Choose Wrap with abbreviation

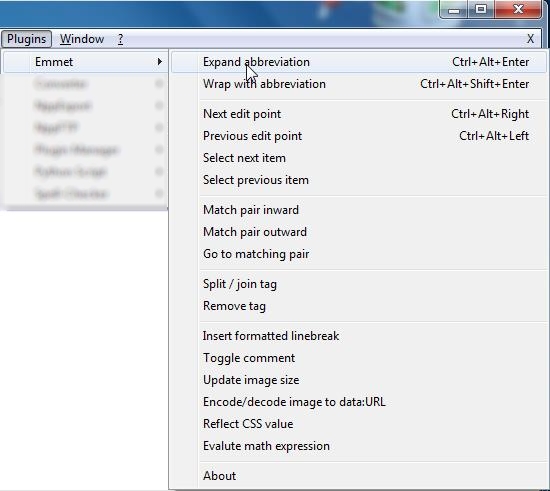pos(358,84)
